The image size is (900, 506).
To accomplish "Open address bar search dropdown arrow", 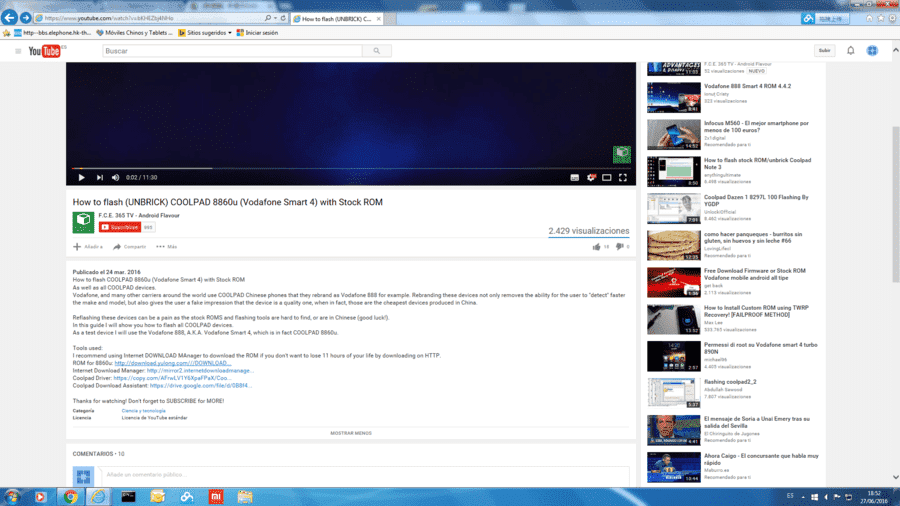I will coord(276,18).
